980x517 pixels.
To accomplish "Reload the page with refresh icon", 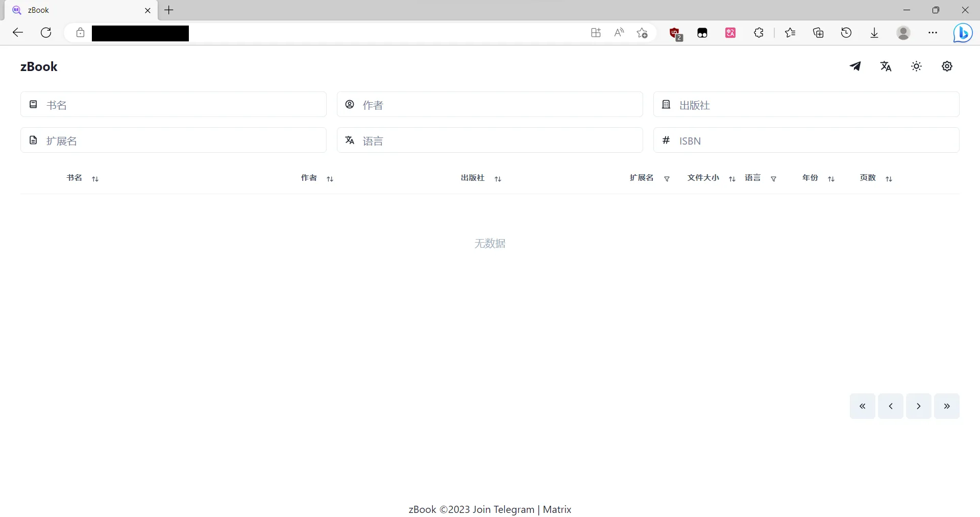I will point(46,33).
